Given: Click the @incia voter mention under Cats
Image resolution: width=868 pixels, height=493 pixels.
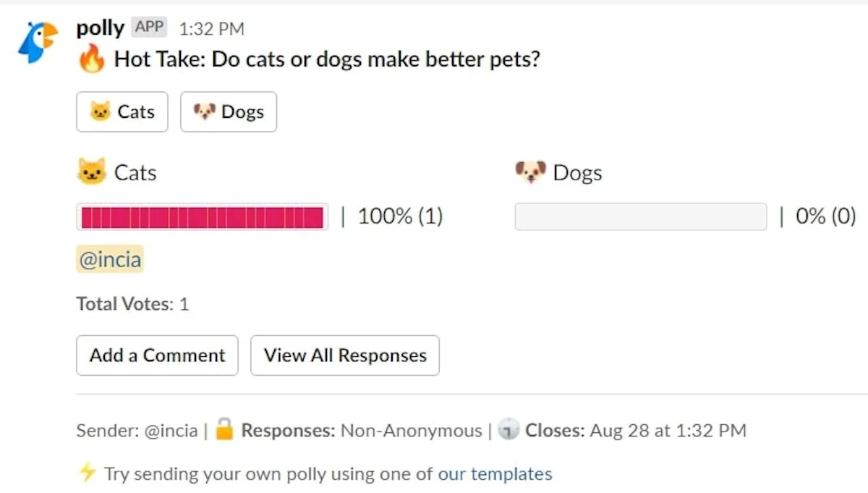Looking at the screenshot, I should pos(109,258).
